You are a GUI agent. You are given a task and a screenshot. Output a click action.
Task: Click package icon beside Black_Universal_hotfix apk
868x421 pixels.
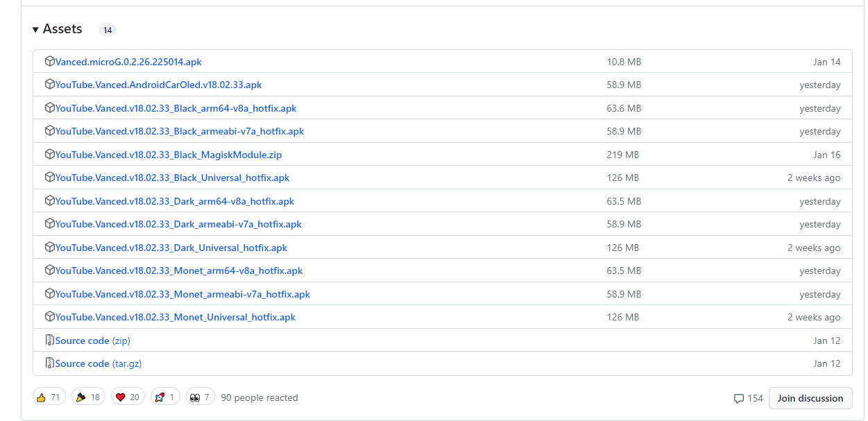pos(50,178)
